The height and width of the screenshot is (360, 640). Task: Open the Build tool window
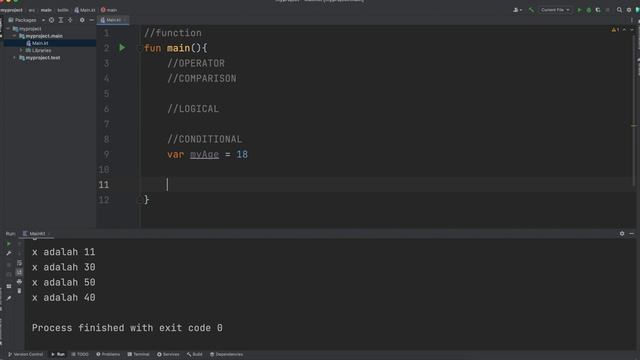click(x=195, y=354)
